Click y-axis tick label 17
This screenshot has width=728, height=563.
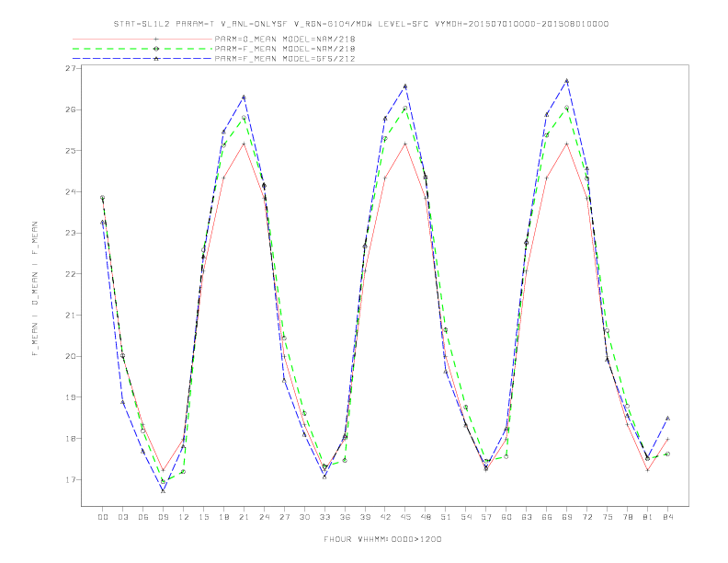coord(70,479)
